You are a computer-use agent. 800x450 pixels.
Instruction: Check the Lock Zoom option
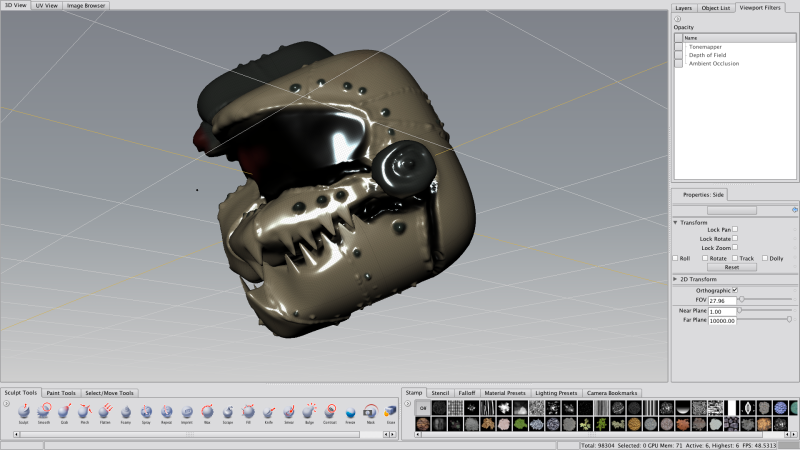point(735,247)
